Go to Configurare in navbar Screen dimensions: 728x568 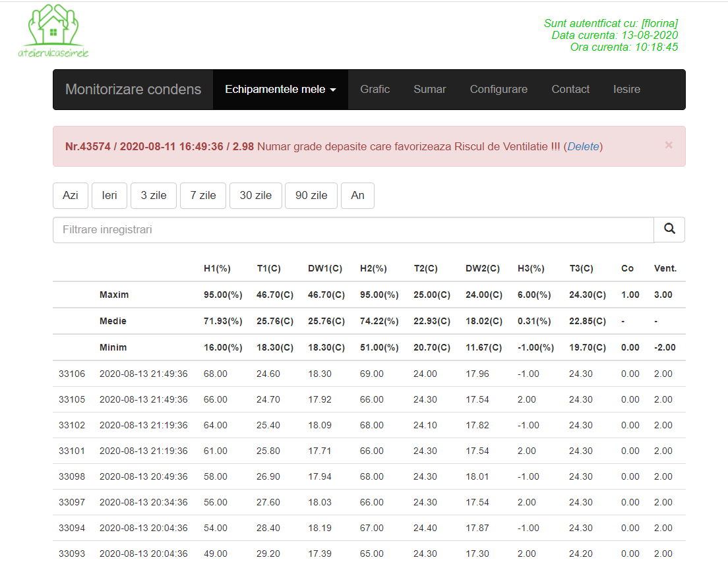coord(498,90)
